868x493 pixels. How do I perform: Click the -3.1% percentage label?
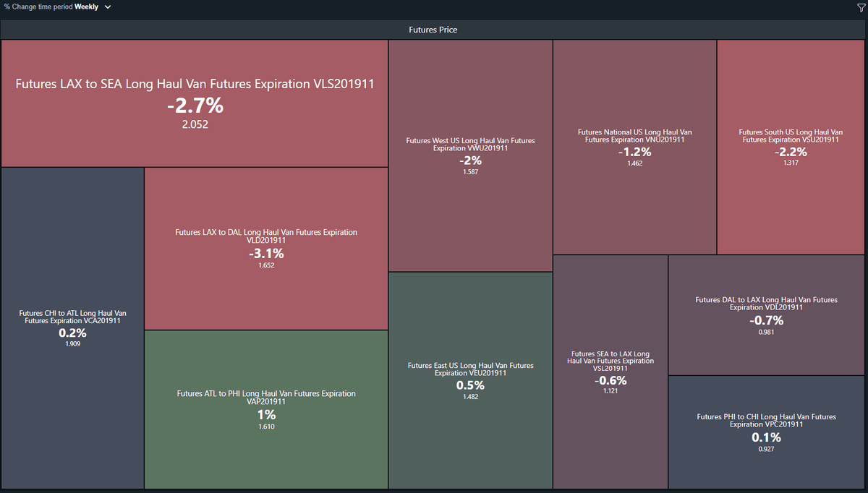tap(266, 254)
